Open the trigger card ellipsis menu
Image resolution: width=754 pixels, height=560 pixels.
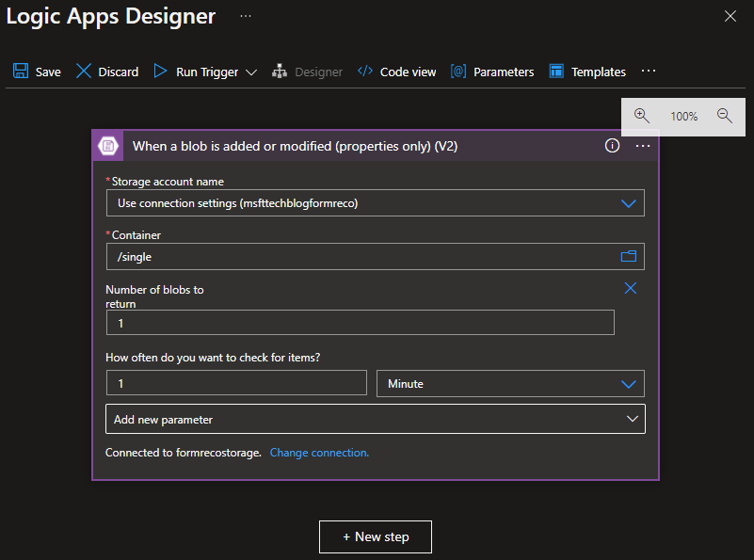(643, 146)
